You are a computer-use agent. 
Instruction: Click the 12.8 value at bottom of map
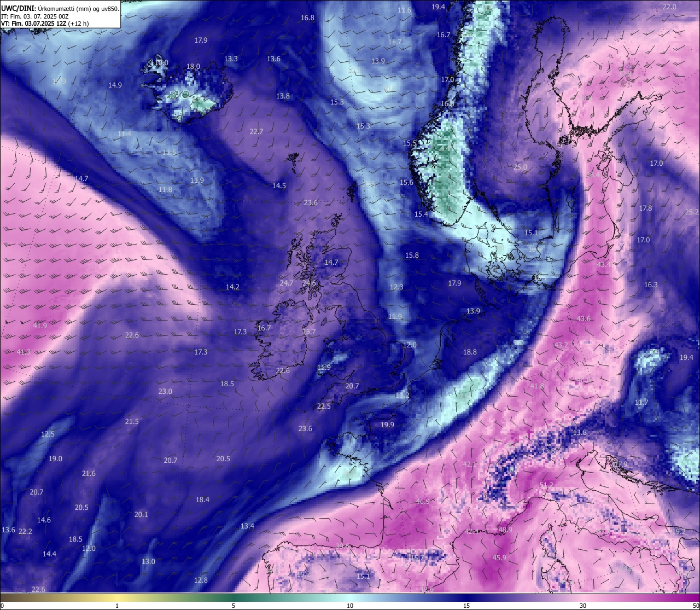pos(201,580)
